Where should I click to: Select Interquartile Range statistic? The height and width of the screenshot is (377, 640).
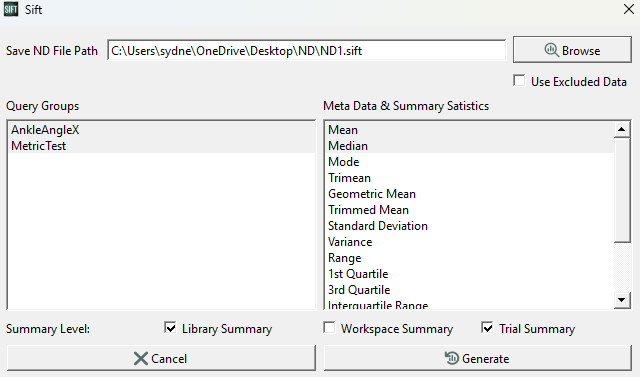click(x=470, y=304)
